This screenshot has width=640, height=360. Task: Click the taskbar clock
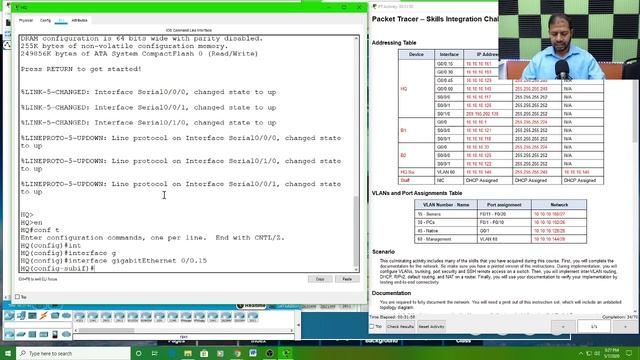pyautogui.click(x=613, y=353)
